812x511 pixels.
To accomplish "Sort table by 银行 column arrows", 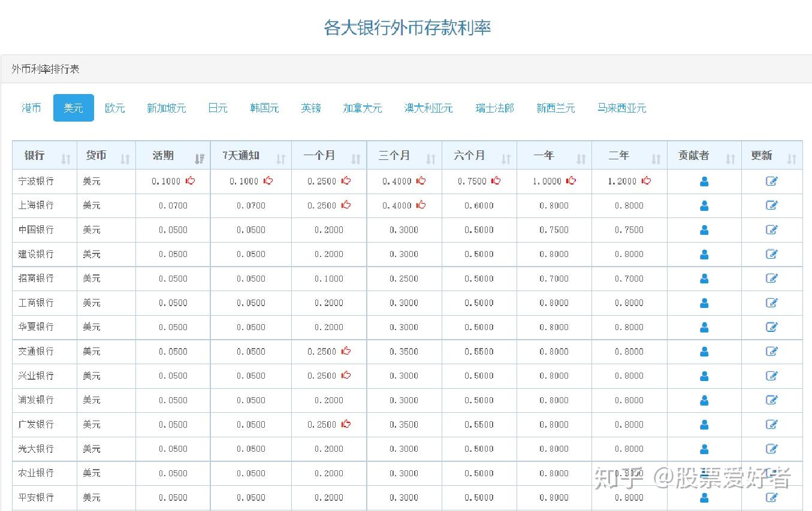I will (66, 159).
